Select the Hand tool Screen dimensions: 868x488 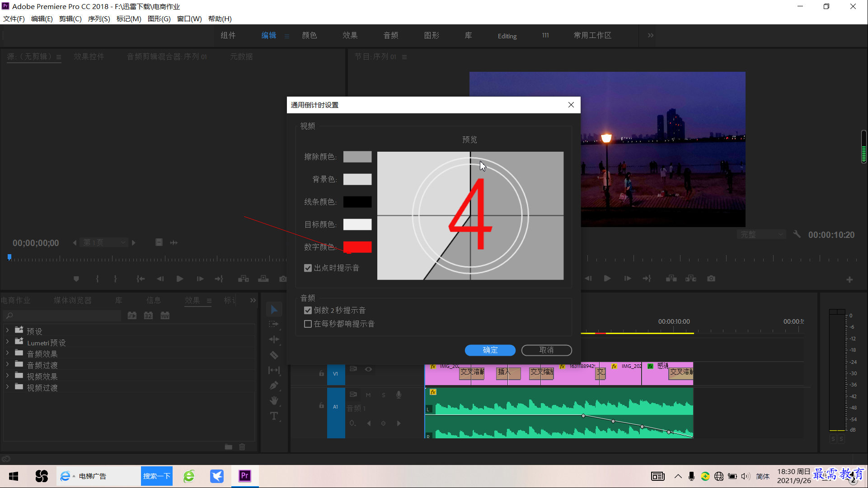(274, 400)
